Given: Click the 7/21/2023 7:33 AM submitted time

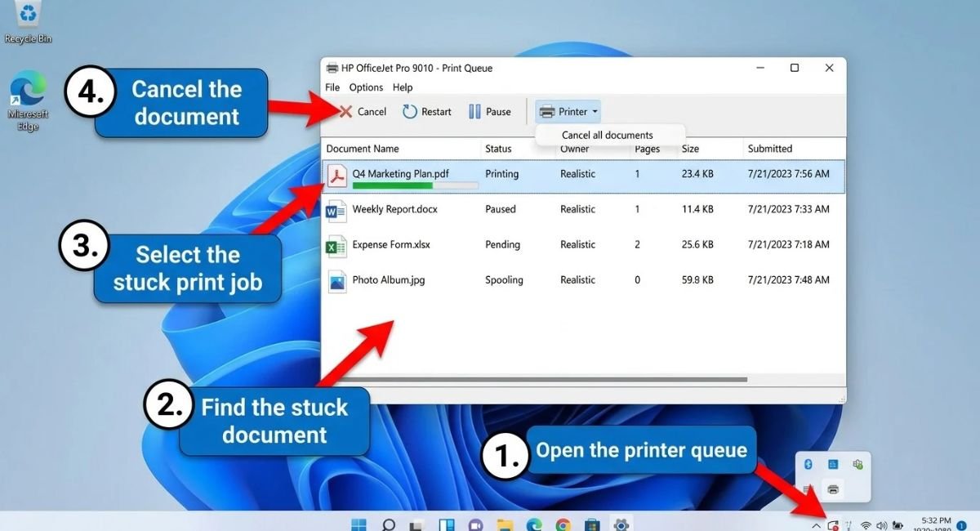Looking at the screenshot, I should [788, 209].
